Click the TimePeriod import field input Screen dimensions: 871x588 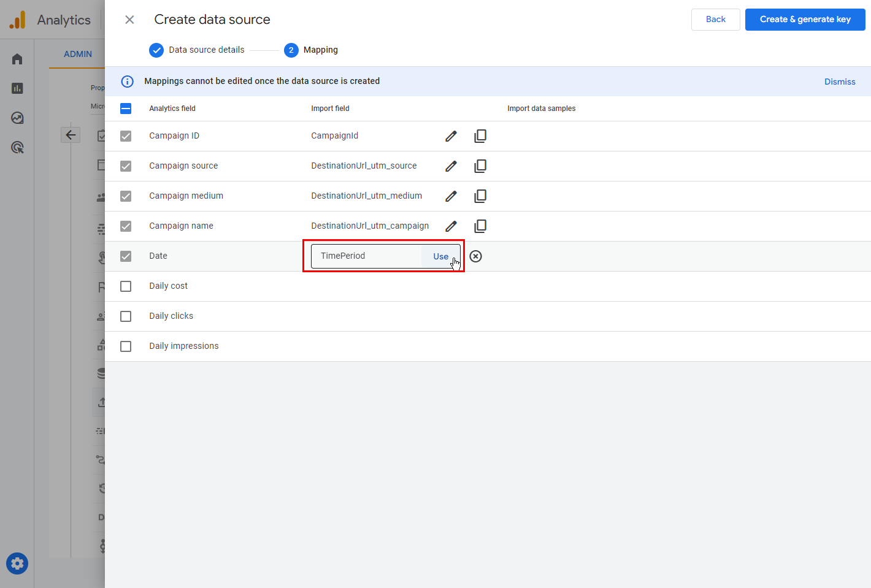pos(366,256)
